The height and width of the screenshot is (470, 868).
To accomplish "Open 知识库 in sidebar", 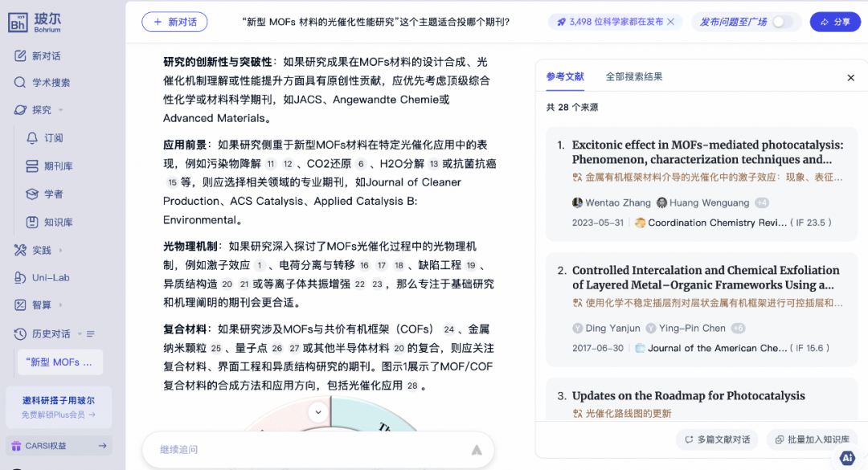I will 49,223.
